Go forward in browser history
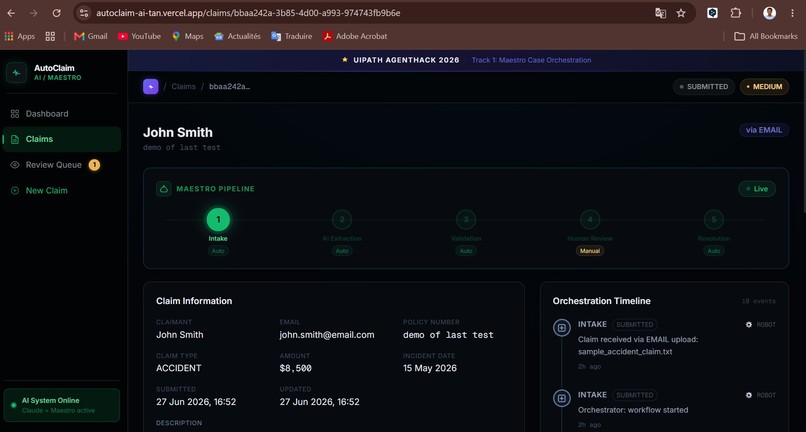The height and width of the screenshot is (432, 806). (33, 13)
